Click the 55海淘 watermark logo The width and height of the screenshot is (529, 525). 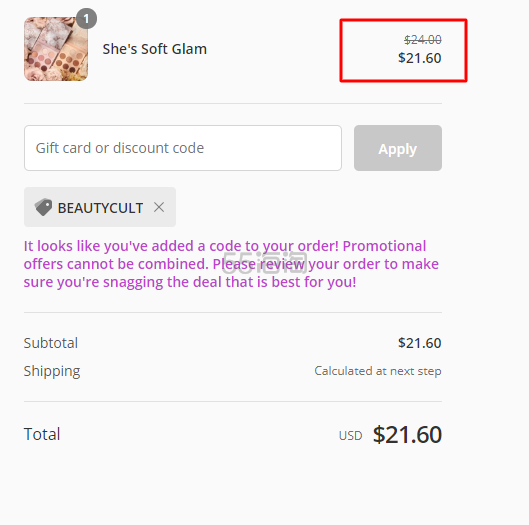coord(264,262)
